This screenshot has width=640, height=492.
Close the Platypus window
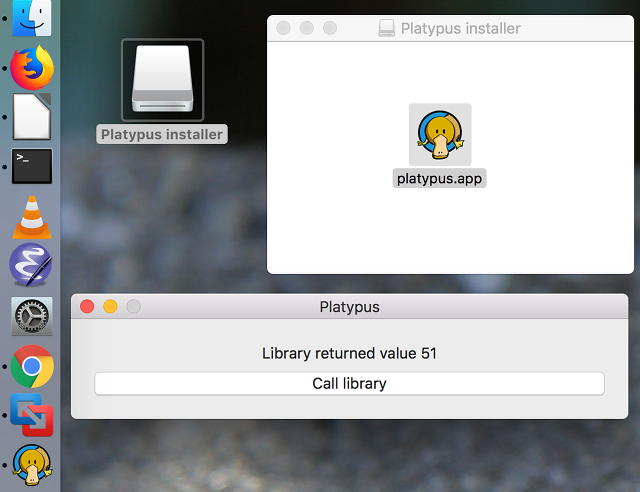point(87,306)
